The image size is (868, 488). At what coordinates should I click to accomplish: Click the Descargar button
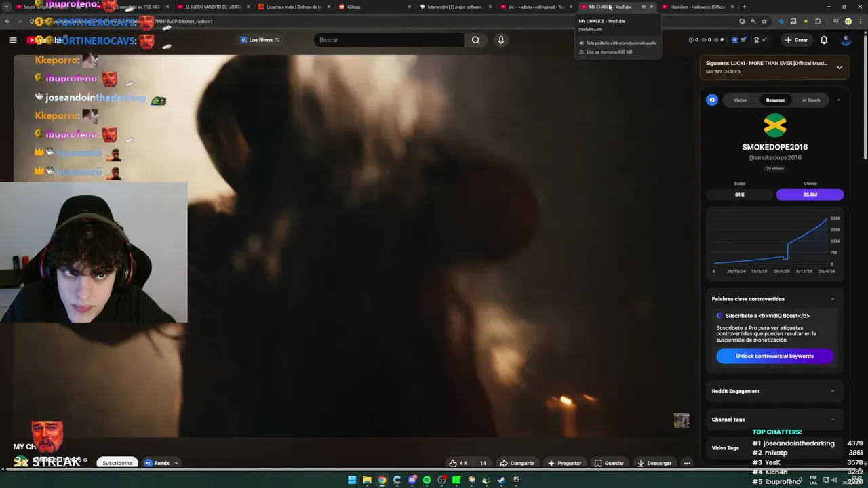pyautogui.click(x=654, y=463)
